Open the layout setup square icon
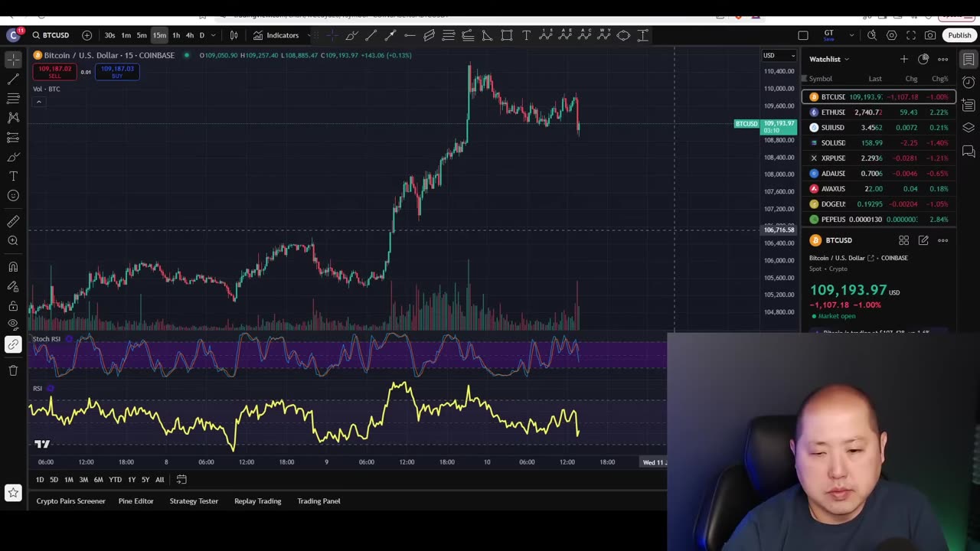 tap(802, 35)
